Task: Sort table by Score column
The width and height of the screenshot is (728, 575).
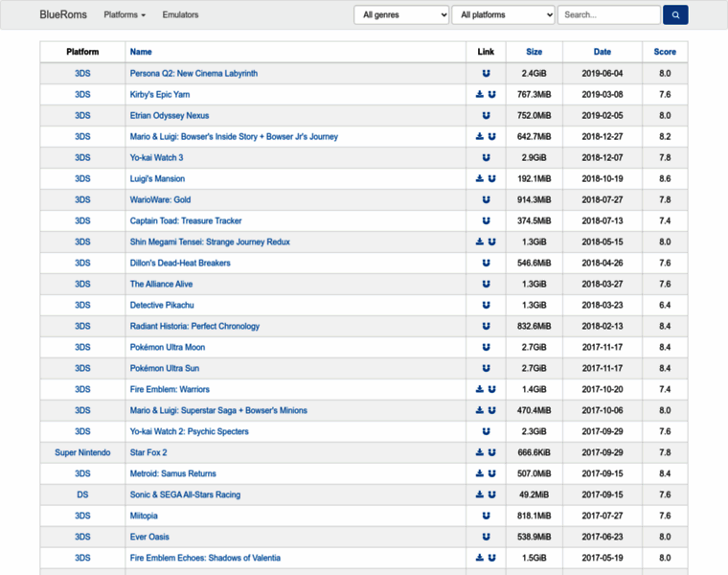Action: coord(665,52)
